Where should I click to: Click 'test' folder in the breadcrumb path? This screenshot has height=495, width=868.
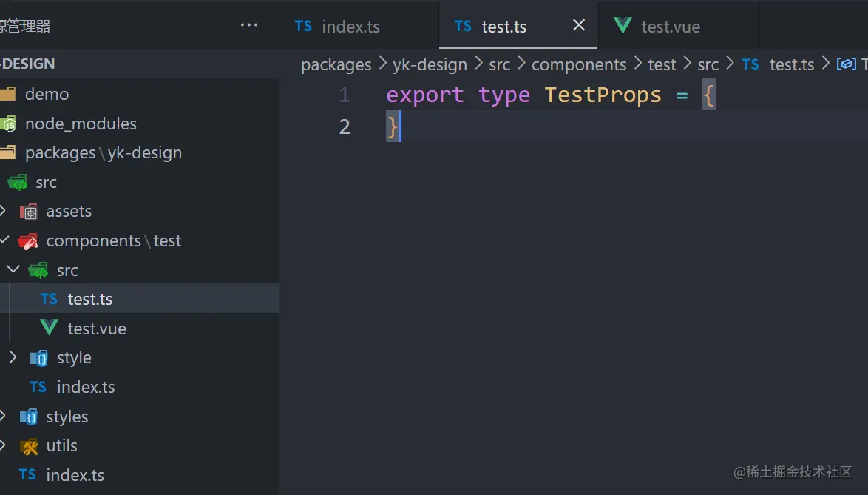662,65
